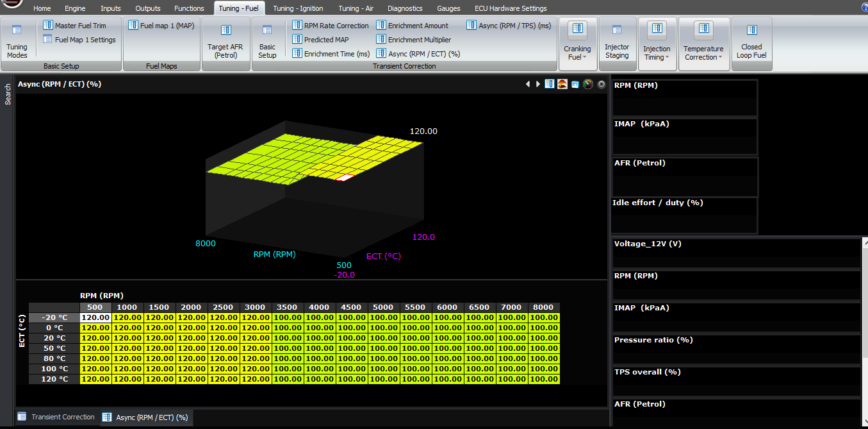Click the 4000 RPM column header
This screenshot has height=429, width=868.
click(x=320, y=307)
